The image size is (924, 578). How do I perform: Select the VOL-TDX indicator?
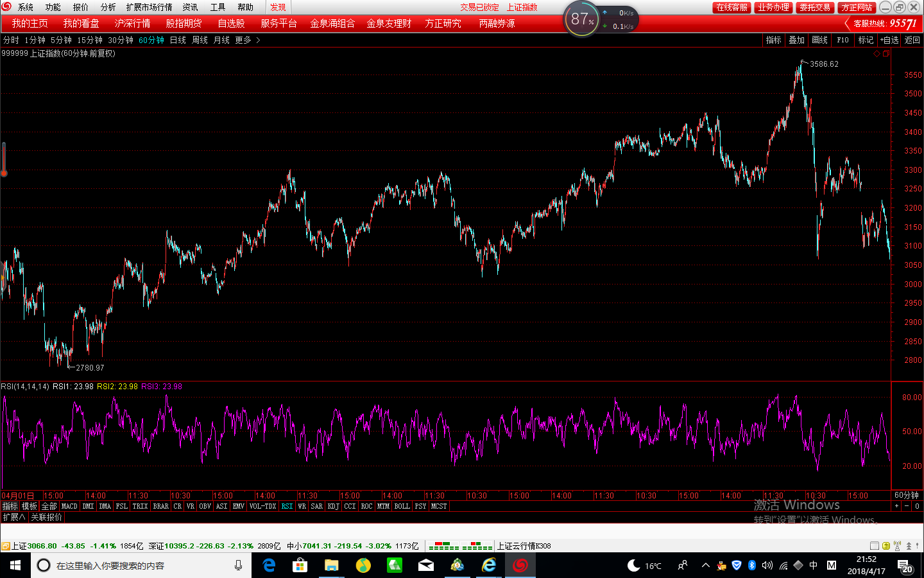(x=262, y=506)
